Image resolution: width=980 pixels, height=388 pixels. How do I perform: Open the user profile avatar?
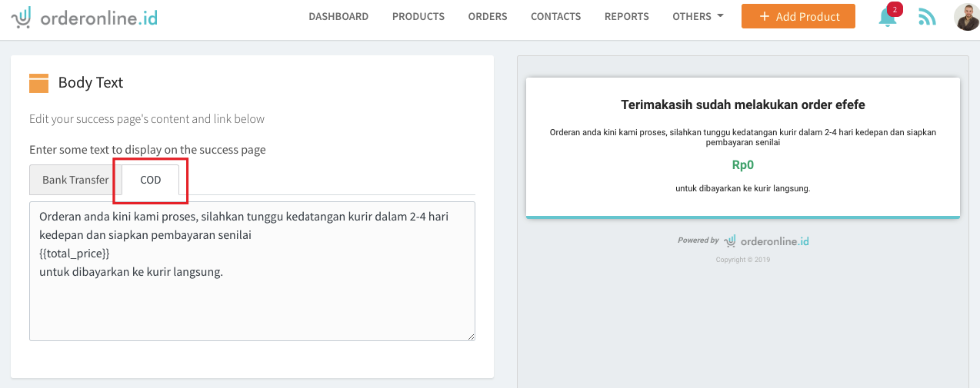[x=966, y=16]
